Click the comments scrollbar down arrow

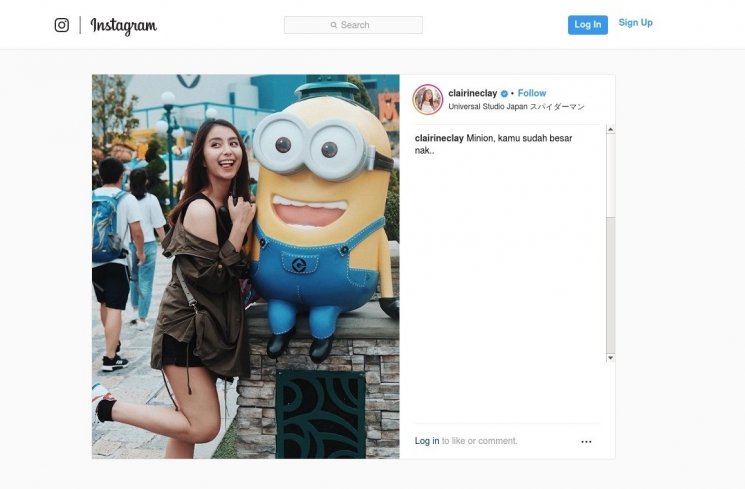(x=611, y=357)
